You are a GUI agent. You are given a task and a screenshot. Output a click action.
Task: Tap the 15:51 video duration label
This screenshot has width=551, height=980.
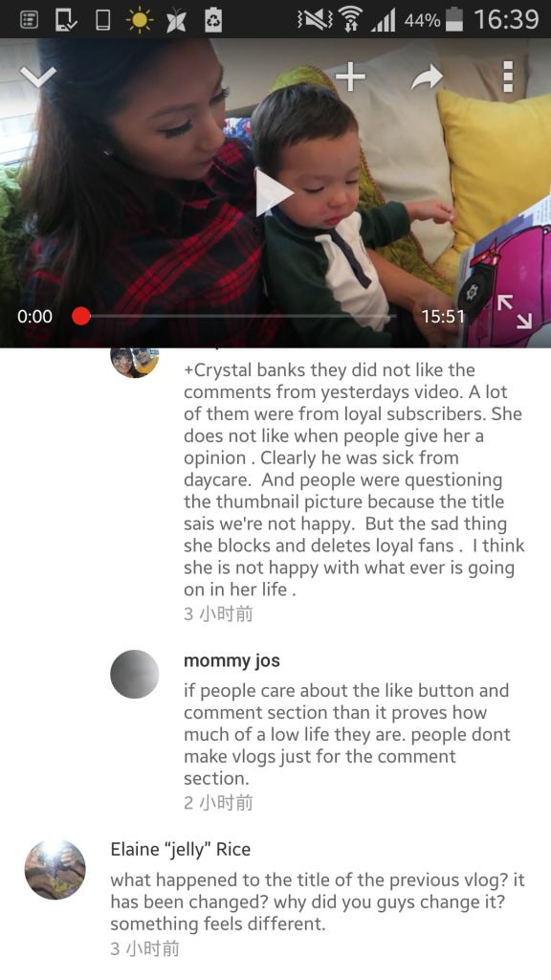(x=443, y=316)
